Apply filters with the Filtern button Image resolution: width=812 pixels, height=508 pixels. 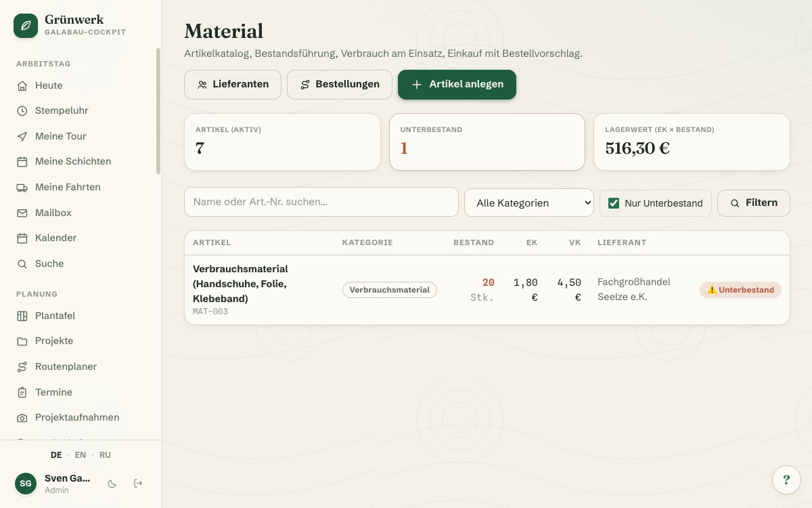coord(754,203)
